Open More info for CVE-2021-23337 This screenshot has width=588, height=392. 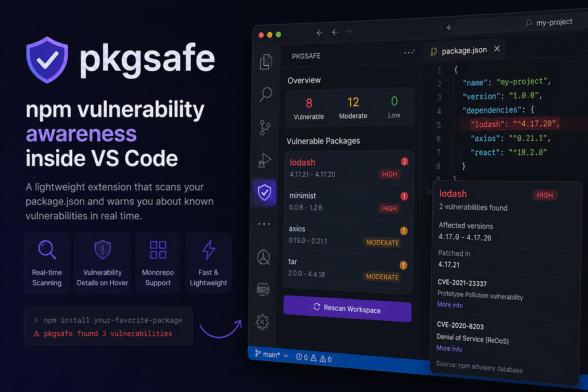pos(450,305)
